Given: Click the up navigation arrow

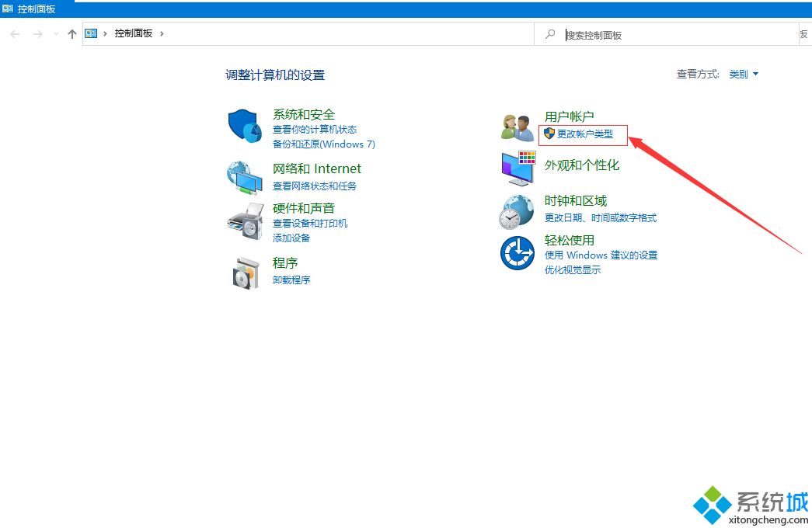Looking at the screenshot, I should point(71,33).
